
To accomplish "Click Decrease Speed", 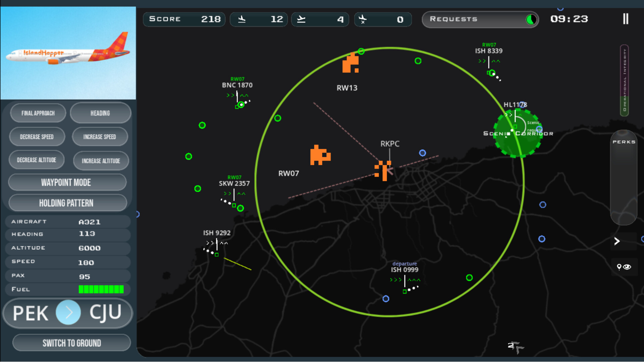I will coord(37,136).
